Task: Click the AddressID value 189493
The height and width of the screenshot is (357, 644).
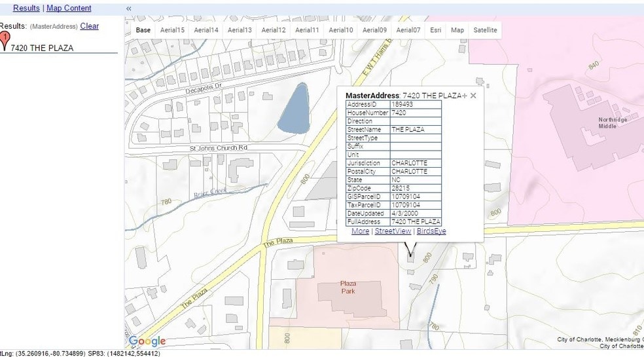Action: click(x=402, y=104)
